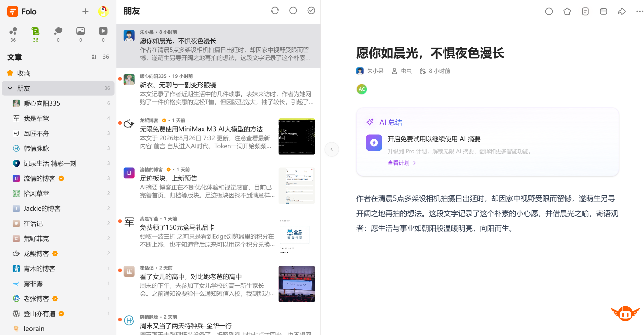Click the Pro lightning upgrade icon
Screen dimensions: 644x335
coord(374,143)
